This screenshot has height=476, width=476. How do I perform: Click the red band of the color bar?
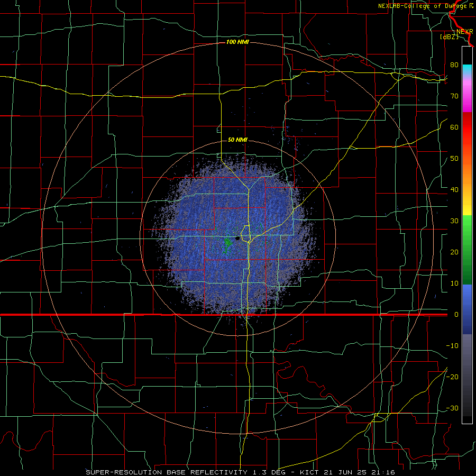coord(467,127)
